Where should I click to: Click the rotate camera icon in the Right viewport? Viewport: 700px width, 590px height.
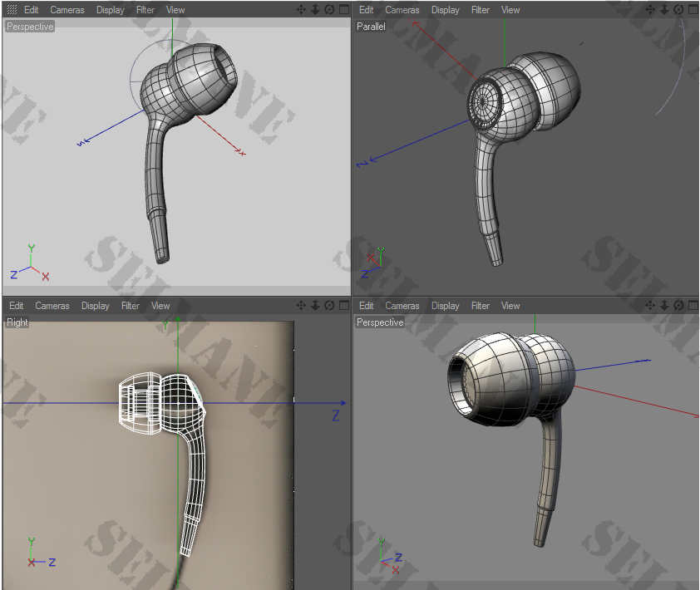tap(329, 305)
